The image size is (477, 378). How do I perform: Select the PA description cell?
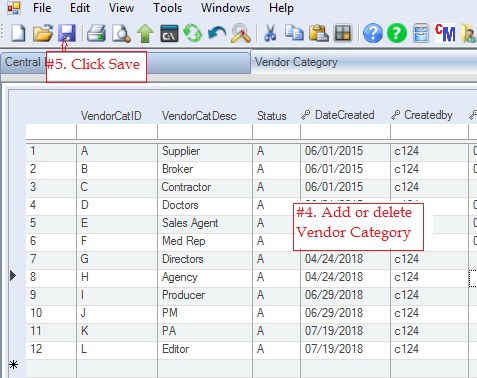[x=205, y=331]
